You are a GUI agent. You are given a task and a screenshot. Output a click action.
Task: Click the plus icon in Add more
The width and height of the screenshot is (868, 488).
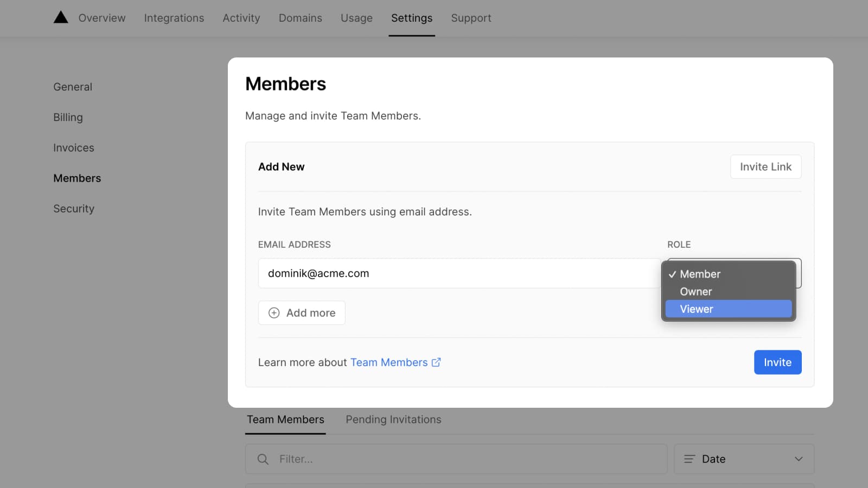pyautogui.click(x=274, y=313)
